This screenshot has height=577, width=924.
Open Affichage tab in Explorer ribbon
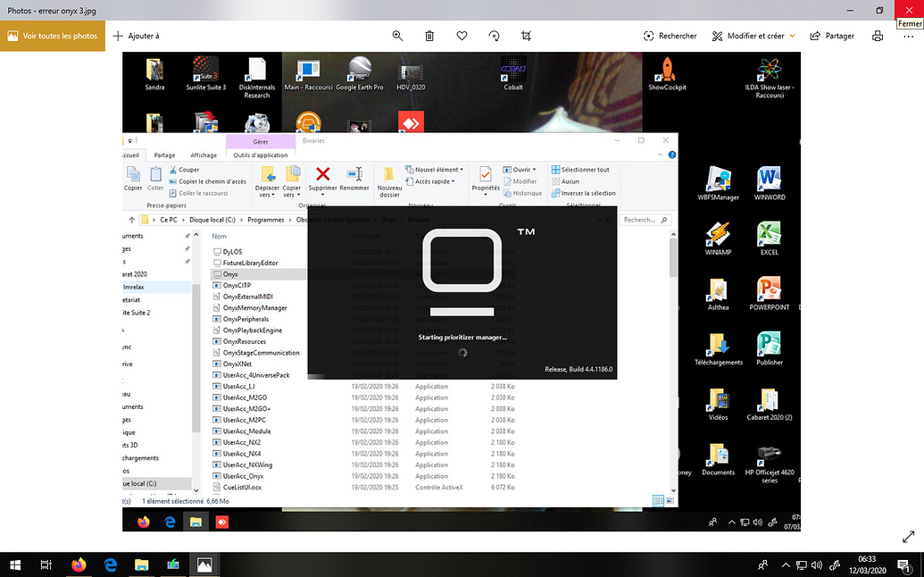point(204,155)
